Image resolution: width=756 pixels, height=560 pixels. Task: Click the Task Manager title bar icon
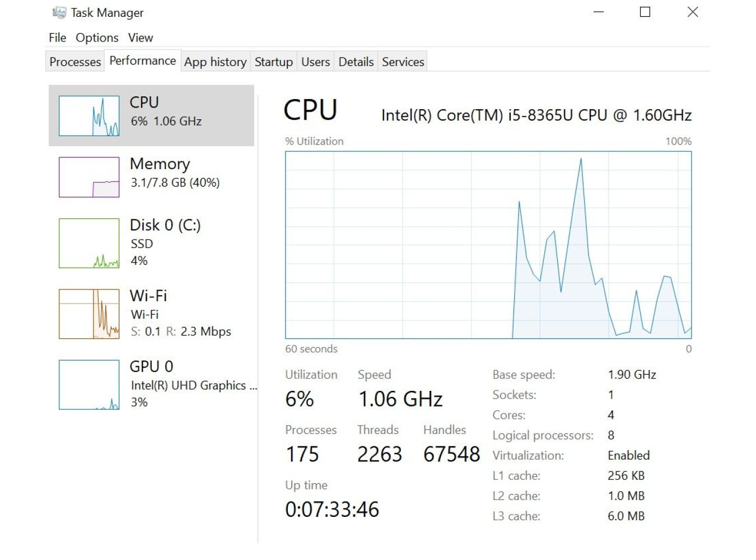coord(59,12)
